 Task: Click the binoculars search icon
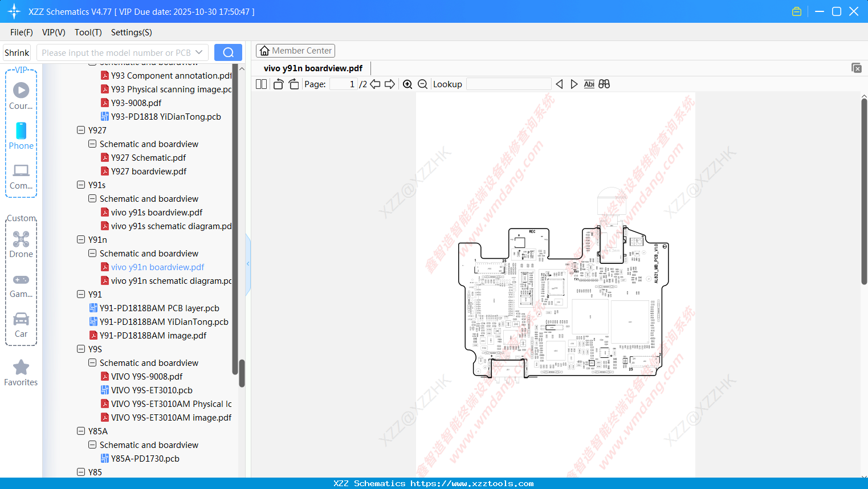pos(604,84)
